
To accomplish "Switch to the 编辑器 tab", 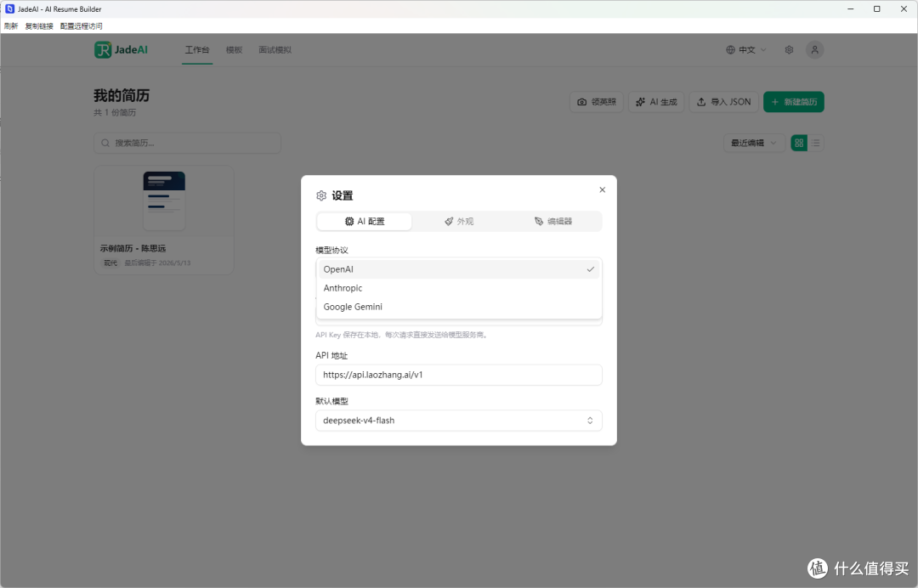I will pyautogui.click(x=553, y=221).
